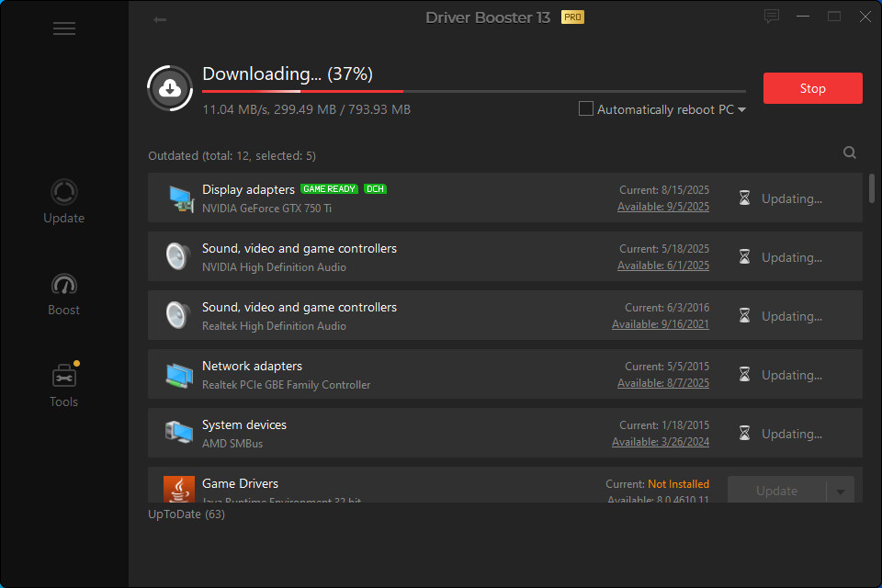Click the PRO badge next to Driver Booster 13
Image resolution: width=882 pixels, height=588 pixels.
[x=573, y=17]
